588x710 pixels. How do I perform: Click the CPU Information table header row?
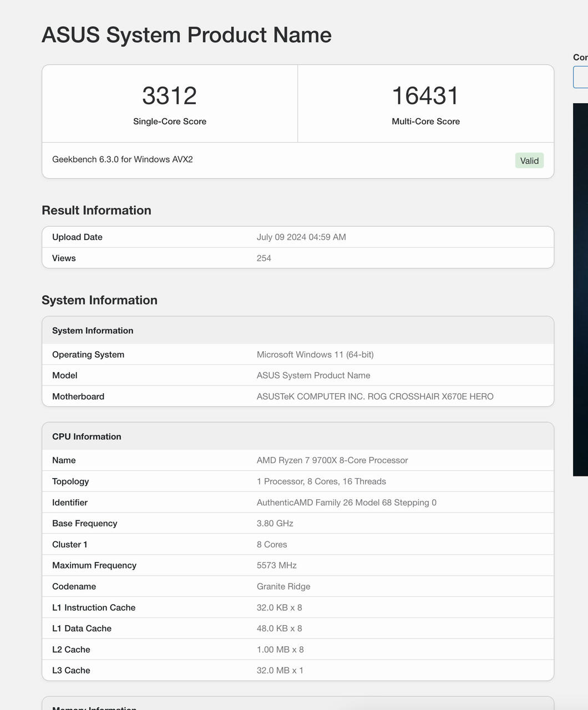[x=298, y=437]
